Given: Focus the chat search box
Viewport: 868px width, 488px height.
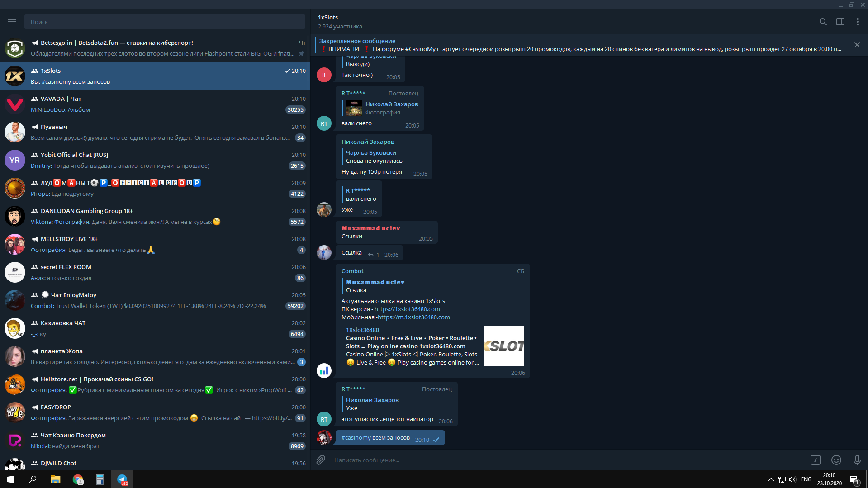Looking at the screenshot, I should point(165,22).
